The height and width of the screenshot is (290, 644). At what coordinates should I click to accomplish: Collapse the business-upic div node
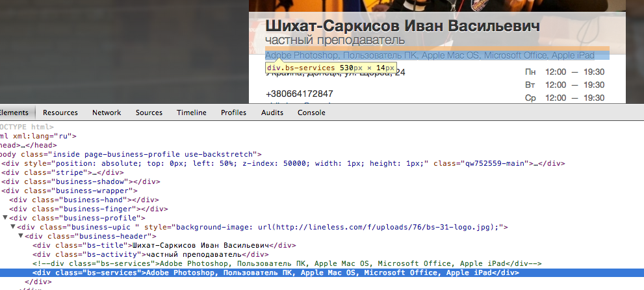coord(13,227)
